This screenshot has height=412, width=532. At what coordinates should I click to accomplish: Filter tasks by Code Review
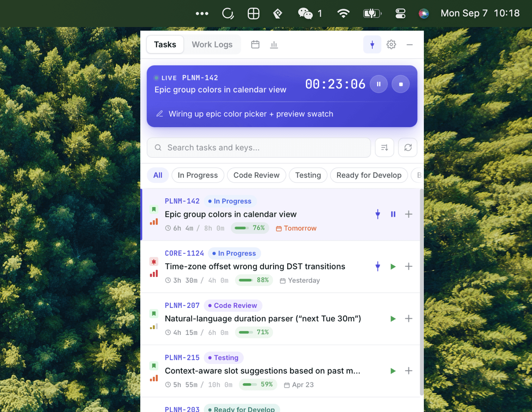pos(256,175)
